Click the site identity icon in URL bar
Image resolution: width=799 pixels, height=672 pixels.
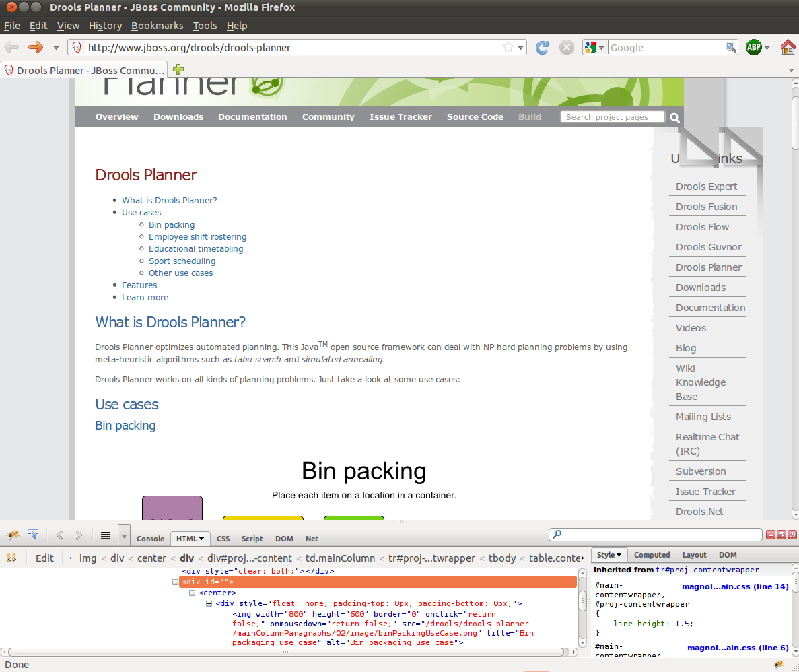[77, 47]
